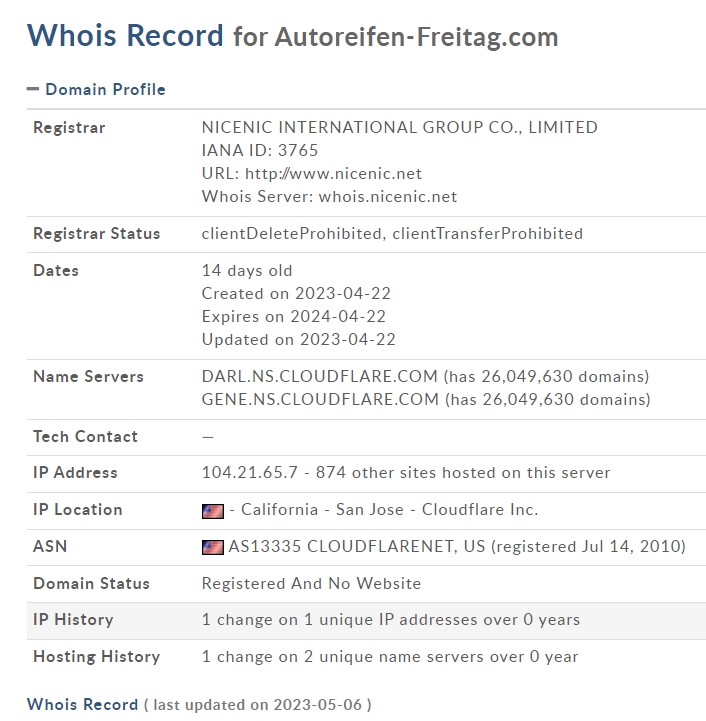
Task: Click clientTransferProhibited registrar status
Action: point(488,233)
